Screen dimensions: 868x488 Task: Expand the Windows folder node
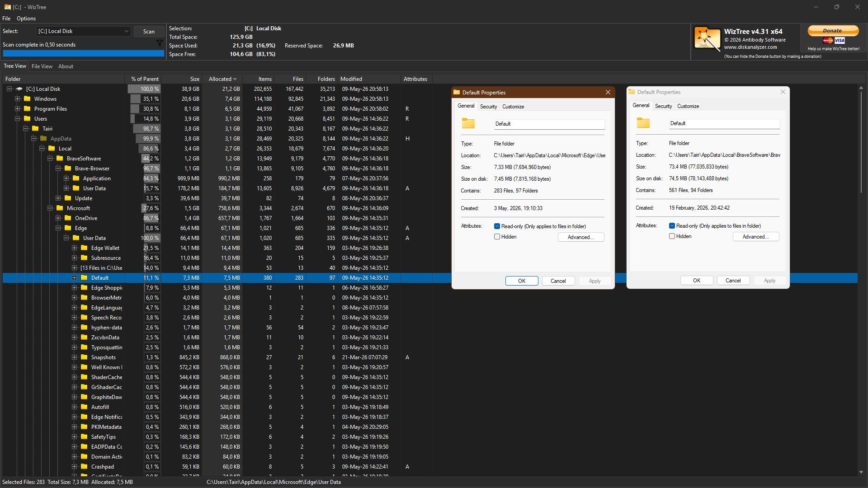point(18,99)
